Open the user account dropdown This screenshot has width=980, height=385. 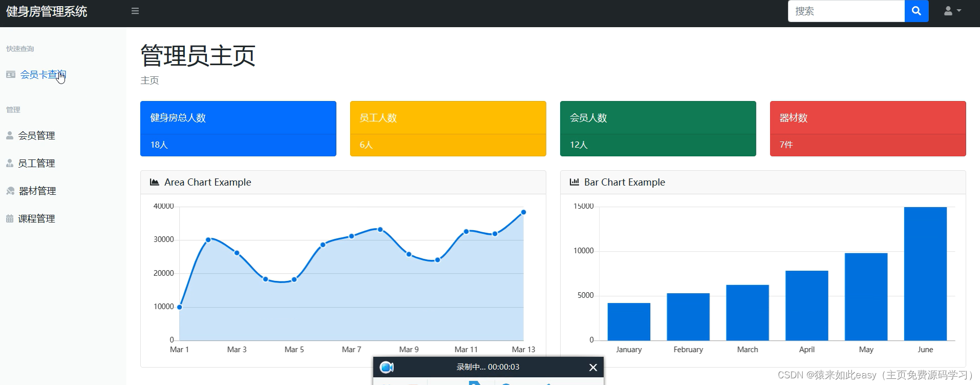coord(952,11)
